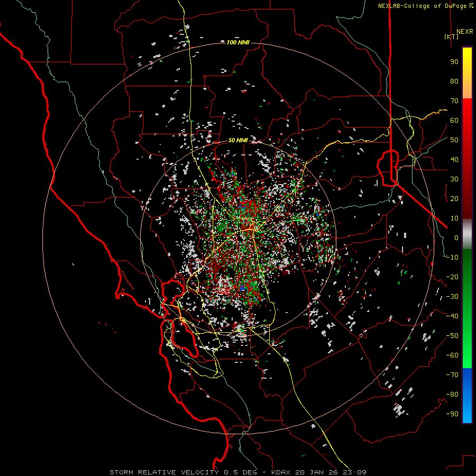476x476 pixels.
Task: Click the 100 NMI range ring label
Action: coord(238,42)
